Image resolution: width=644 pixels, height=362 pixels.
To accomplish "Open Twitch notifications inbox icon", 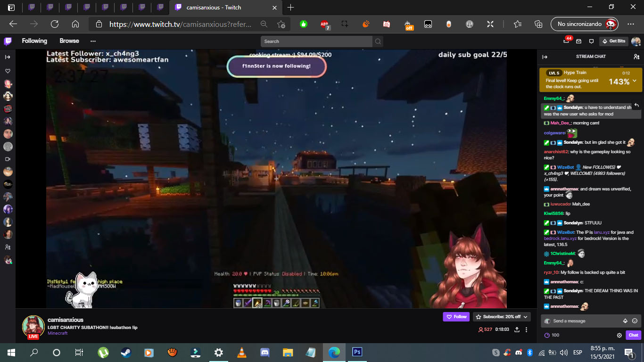I will (579, 41).
